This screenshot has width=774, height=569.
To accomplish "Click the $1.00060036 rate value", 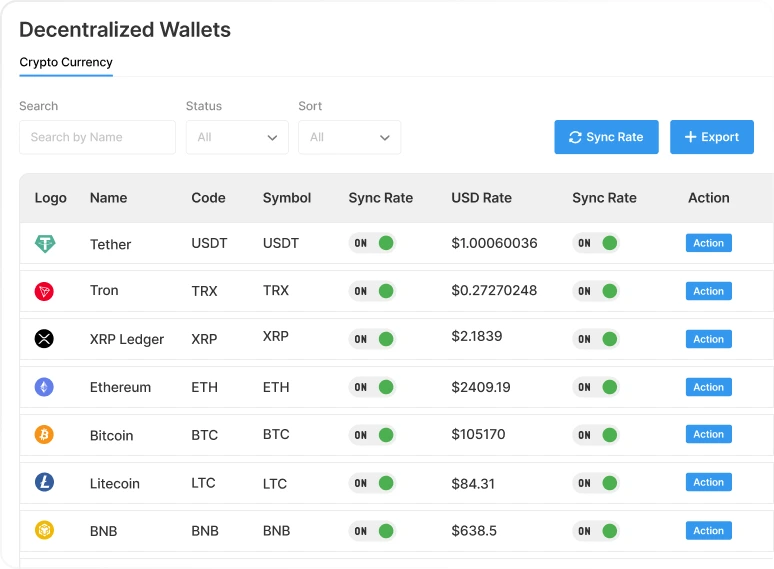I will tap(494, 243).
